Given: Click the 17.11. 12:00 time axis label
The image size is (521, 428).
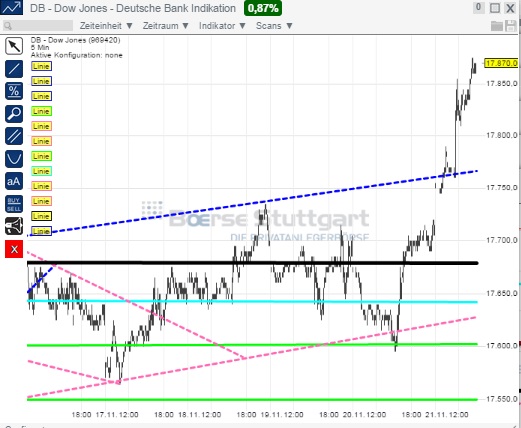Looking at the screenshot, I should 117,415.
